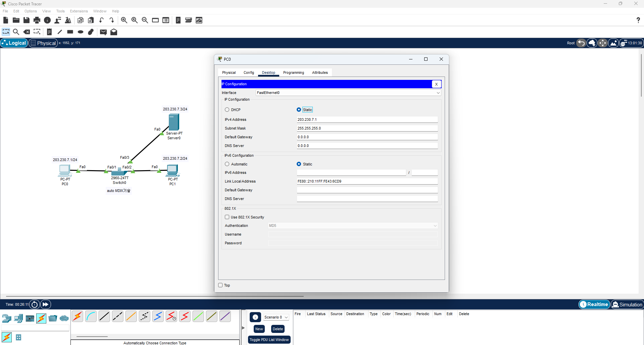Select the Static radio button for IPv6
Screen dimensions: 644x345
pos(299,164)
